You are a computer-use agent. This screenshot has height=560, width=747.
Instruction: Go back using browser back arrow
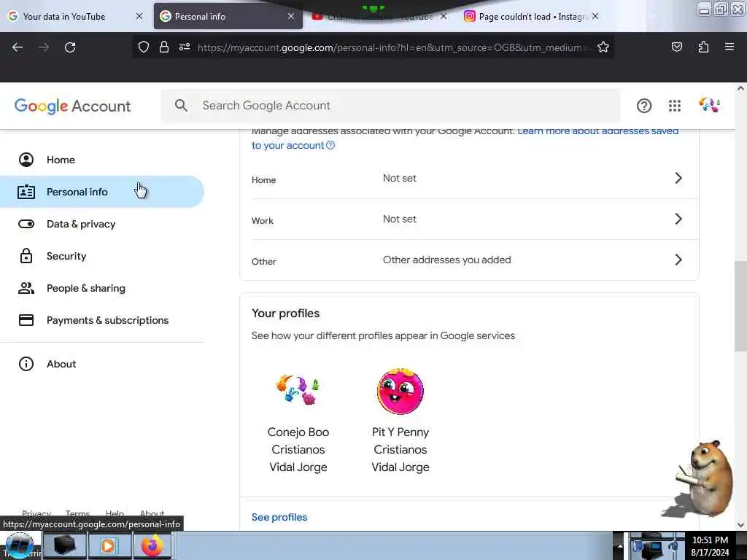(x=18, y=47)
